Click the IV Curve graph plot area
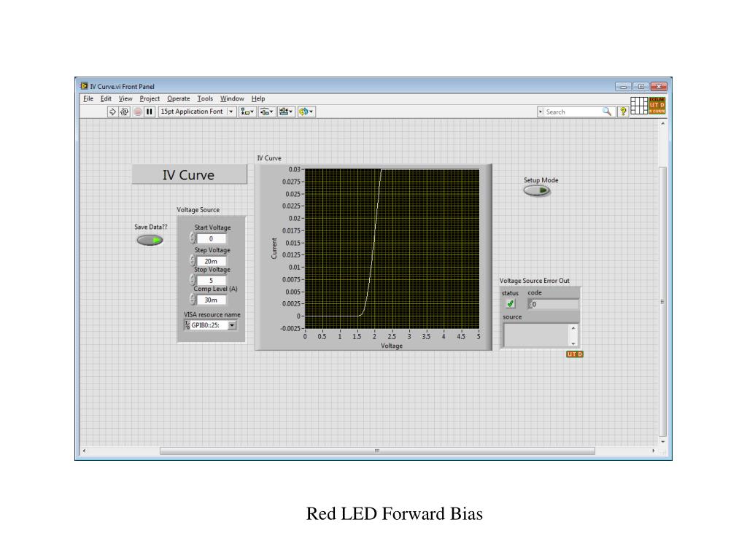 (x=392, y=249)
